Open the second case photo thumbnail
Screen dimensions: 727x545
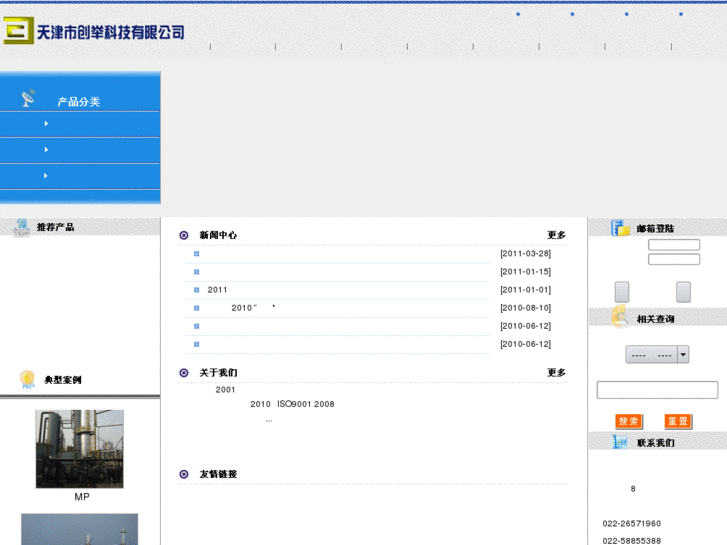pyautogui.click(x=80, y=529)
